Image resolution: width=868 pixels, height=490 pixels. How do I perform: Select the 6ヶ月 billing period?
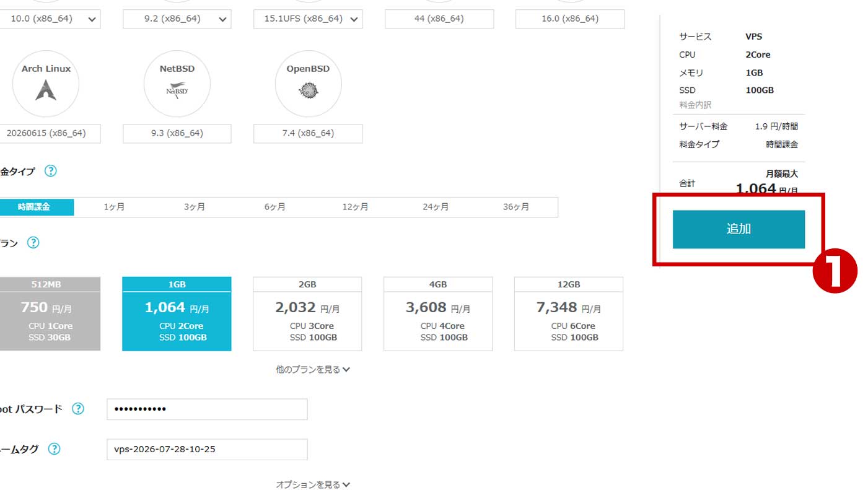point(275,207)
